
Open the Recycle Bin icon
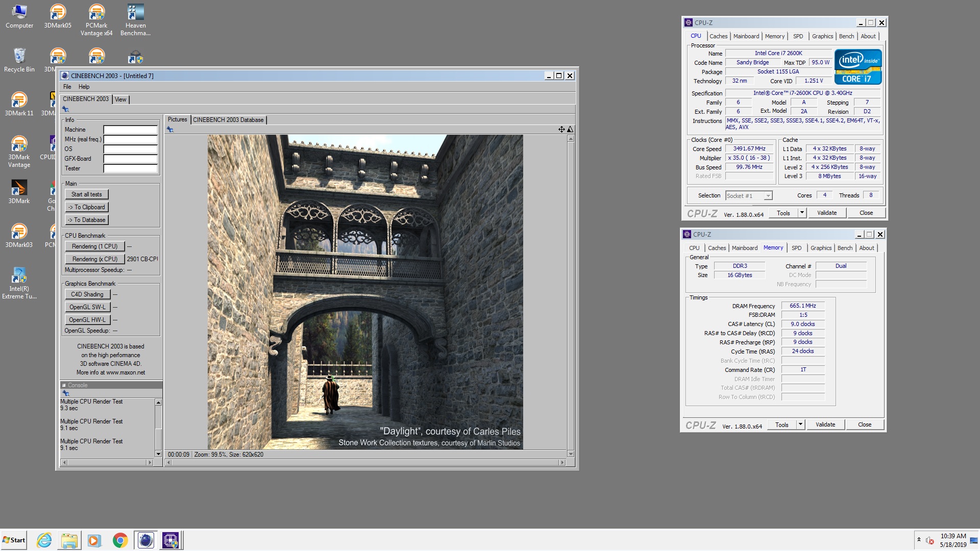19,60
